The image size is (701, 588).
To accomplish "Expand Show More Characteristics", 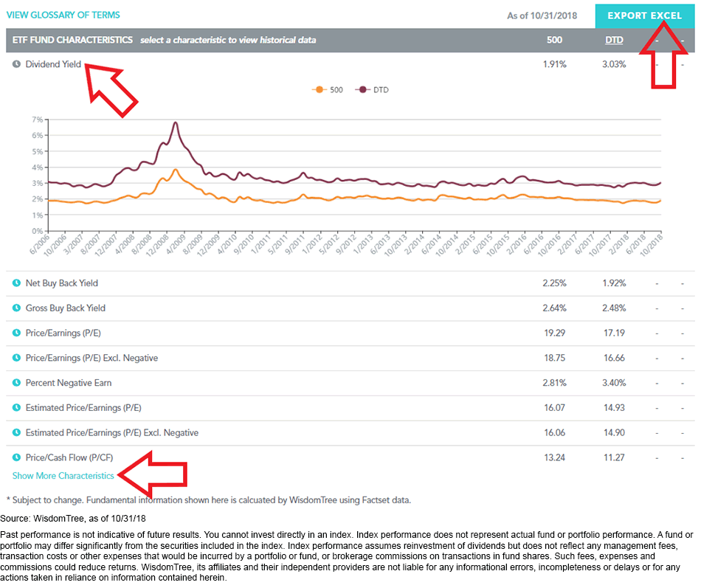I will tap(63, 476).
